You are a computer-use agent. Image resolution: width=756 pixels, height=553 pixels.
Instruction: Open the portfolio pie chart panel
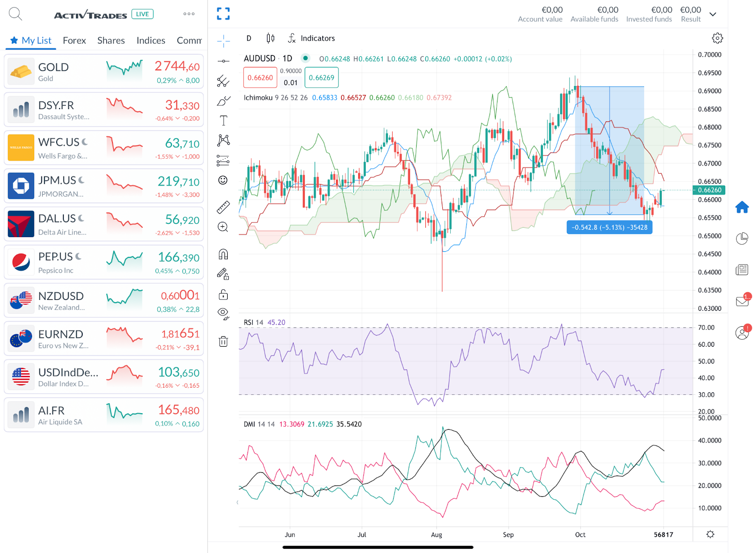click(x=742, y=238)
